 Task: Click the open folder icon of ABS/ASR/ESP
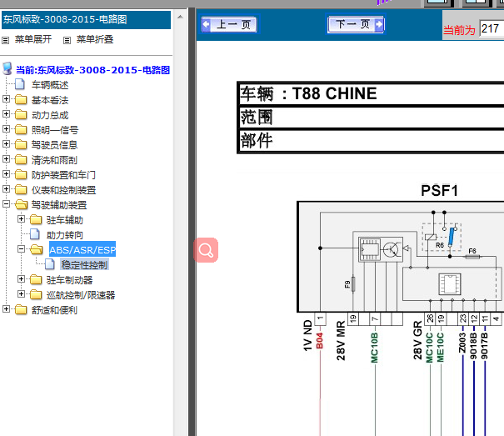pos(37,249)
